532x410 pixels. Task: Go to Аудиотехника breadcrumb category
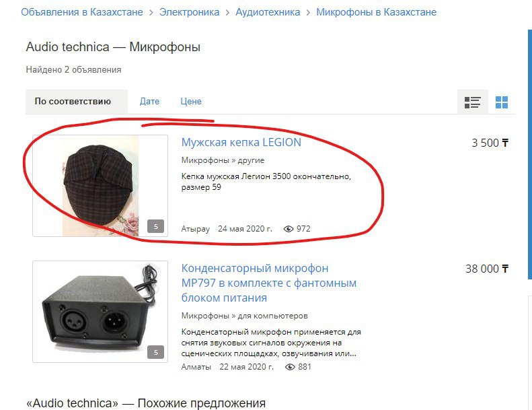[x=268, y=12]
